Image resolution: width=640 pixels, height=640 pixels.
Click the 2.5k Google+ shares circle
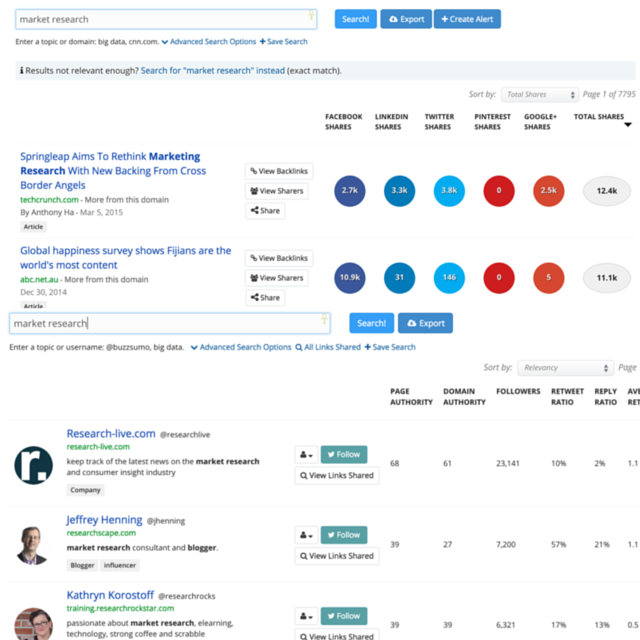549,191
